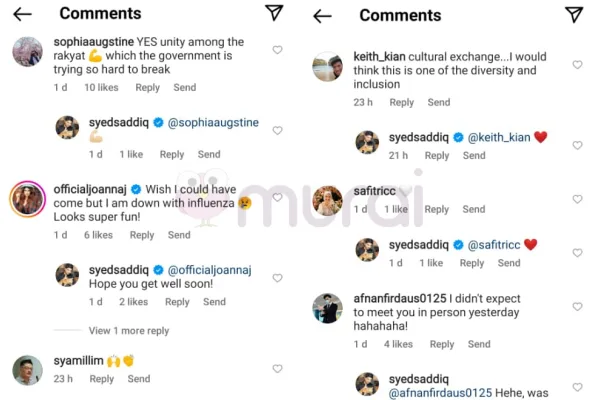Like keith_kian's comment with heart
Screen dimensions: 600x400
[x=577, y=65]
